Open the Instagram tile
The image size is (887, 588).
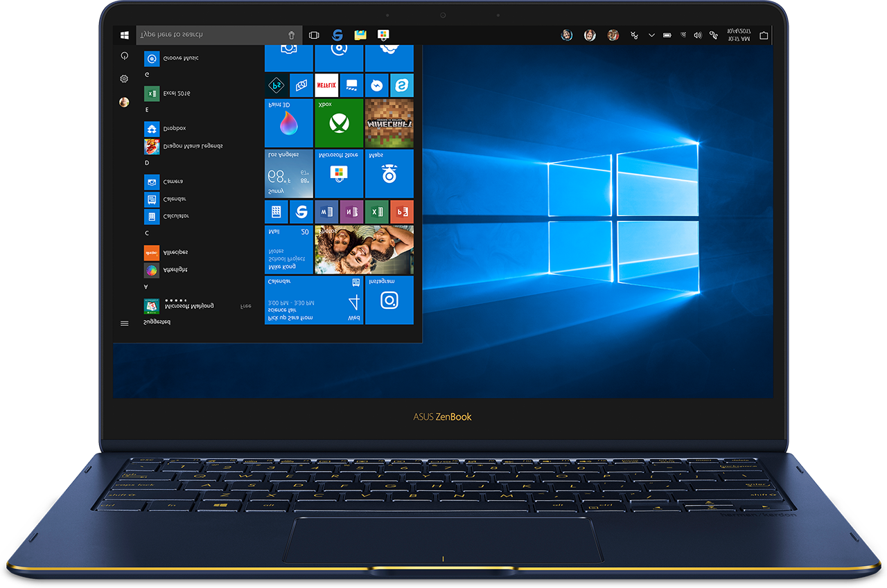(389, 300)
